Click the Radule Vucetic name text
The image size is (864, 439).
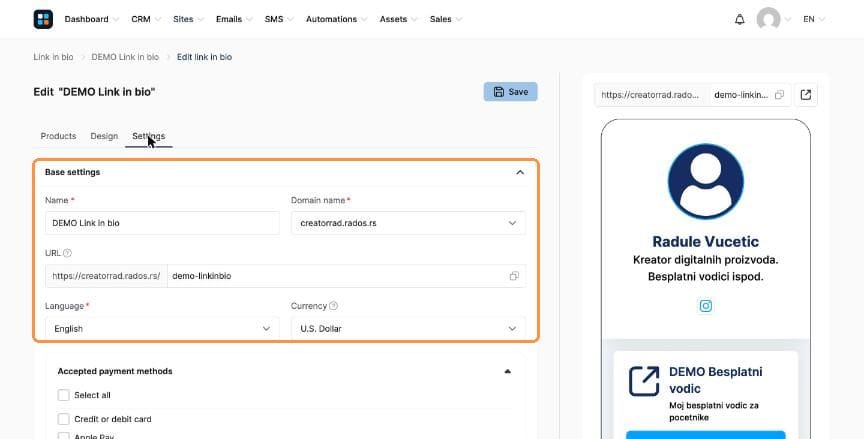(x=705, y=241)
